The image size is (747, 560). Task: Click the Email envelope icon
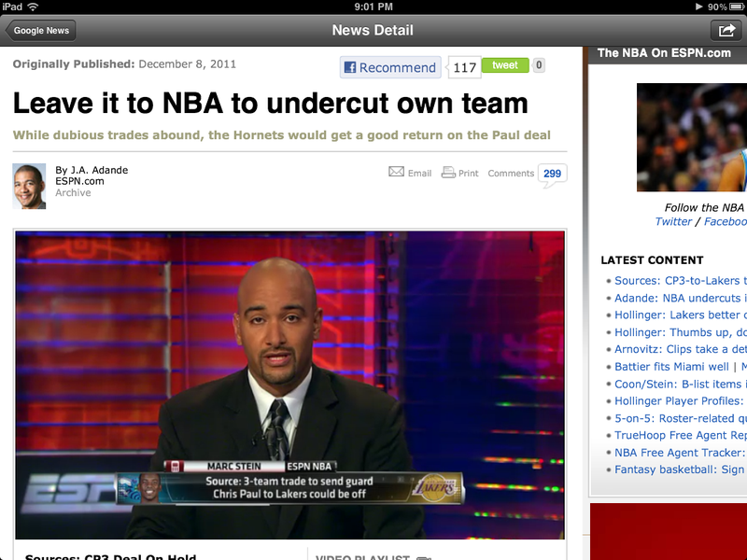(x=396, y=172)
